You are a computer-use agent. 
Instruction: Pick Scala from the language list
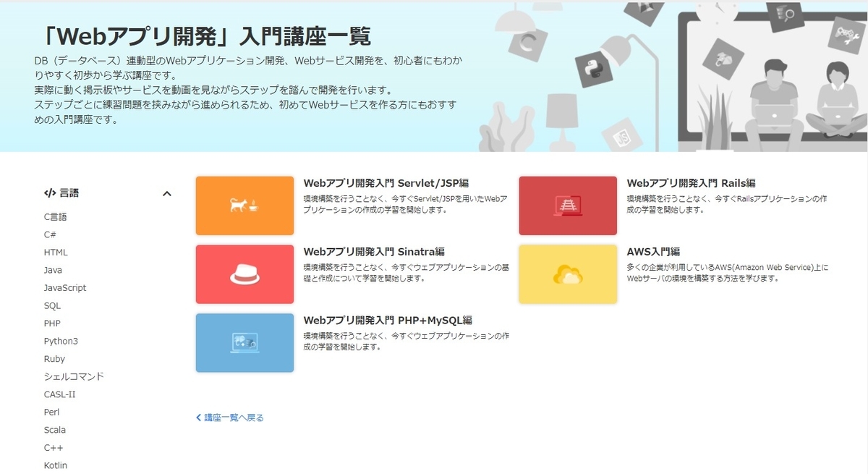(x=54, y=430)
